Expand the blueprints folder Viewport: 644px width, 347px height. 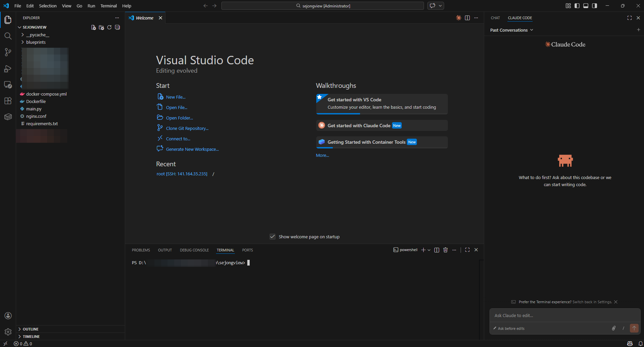point(36,42)
